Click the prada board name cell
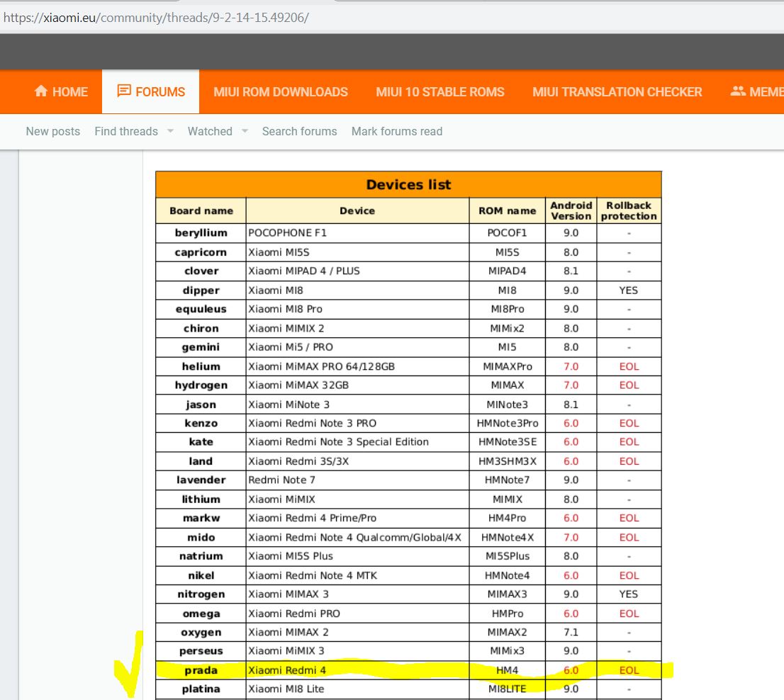The width and height of the screenshot is (784, 700). click(201, 670)
